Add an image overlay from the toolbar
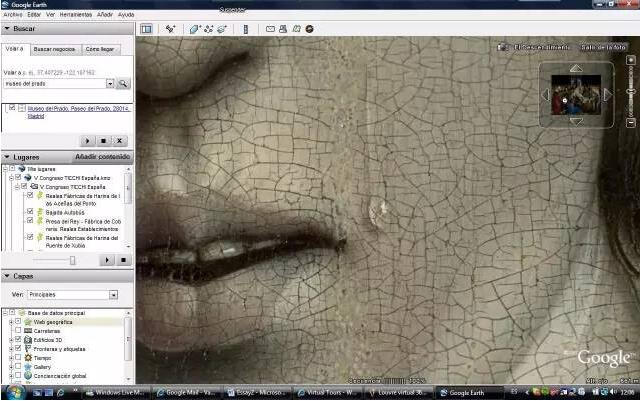640x401 pixels. point(222,29)
